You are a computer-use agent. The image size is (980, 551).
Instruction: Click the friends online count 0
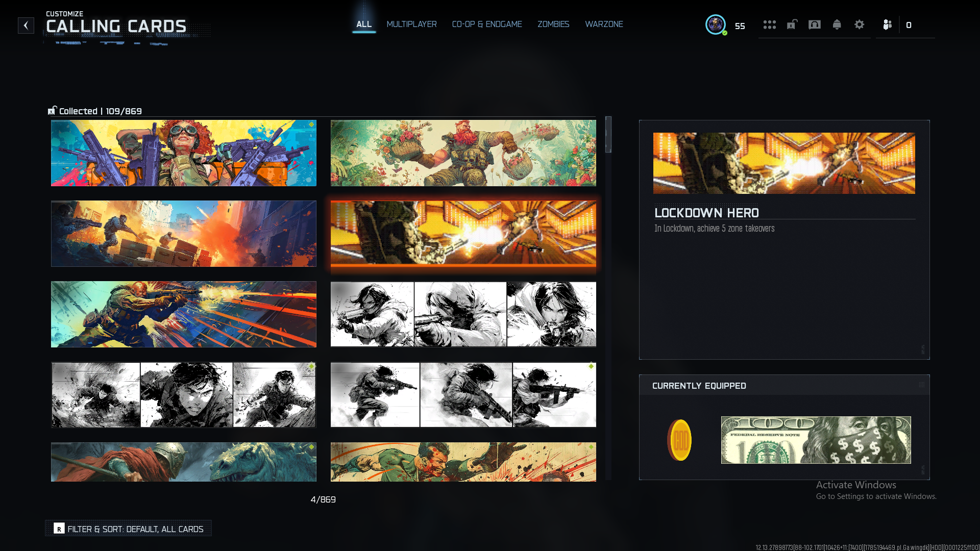[x=909, y=25]
